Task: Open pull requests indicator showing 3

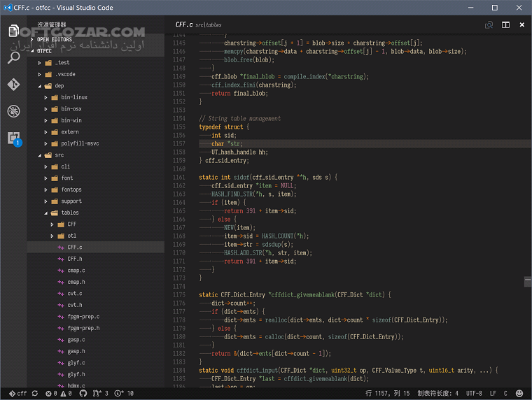Action: 100,393
